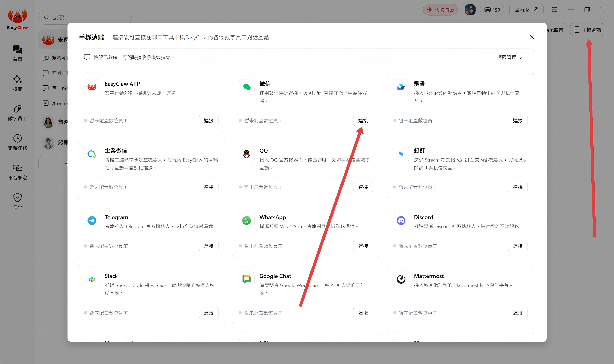
Task: Connect Discord via its 連接 button
Action: (518, 246)
